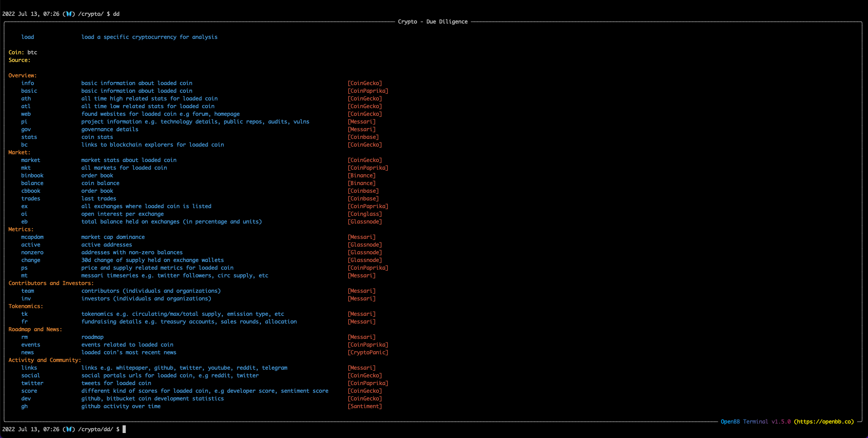The width and height of the screenshot is (868, 438).
Task: Select the 'team' command name
Action: pyautogui.click(x=28, y=291)
